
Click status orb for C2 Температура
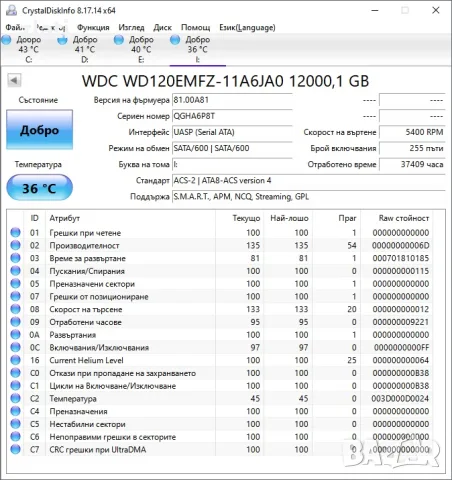click(15, 398)
